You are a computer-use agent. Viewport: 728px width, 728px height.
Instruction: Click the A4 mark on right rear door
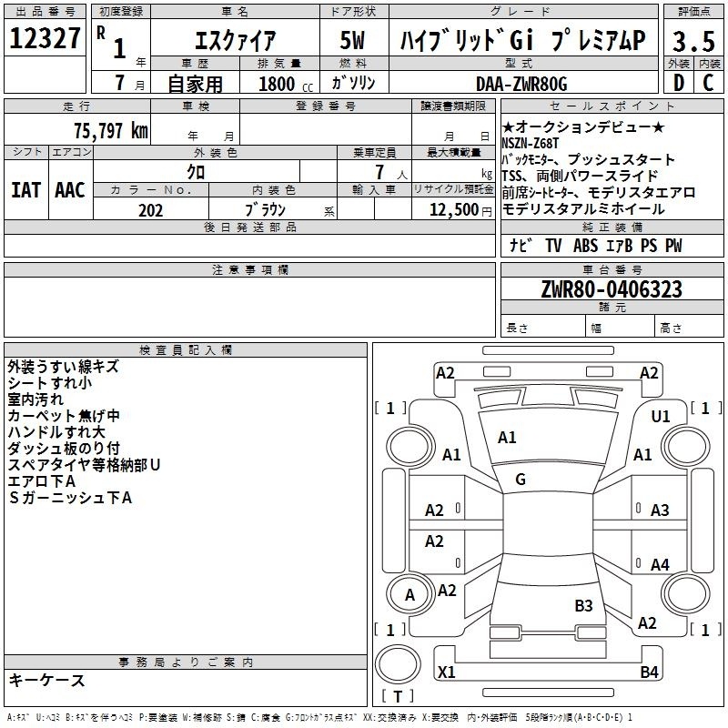660,565
